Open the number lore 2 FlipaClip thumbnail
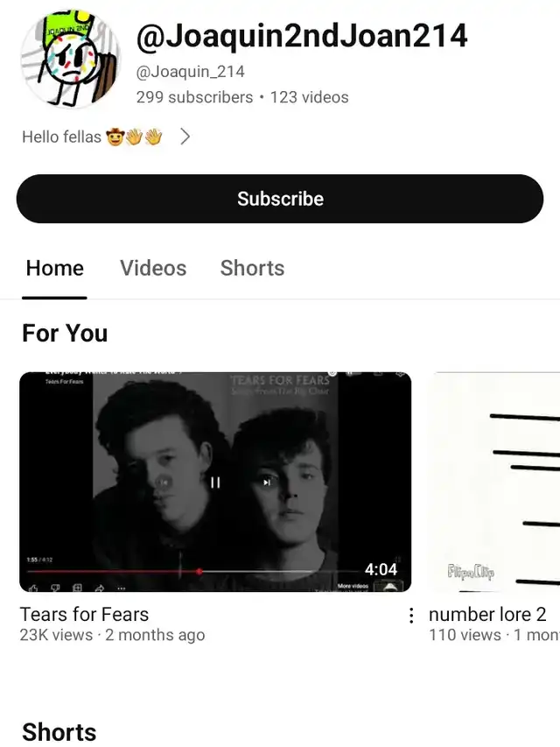Image resolution: width=560 pixels, height=747 pixels. [493, 483]
